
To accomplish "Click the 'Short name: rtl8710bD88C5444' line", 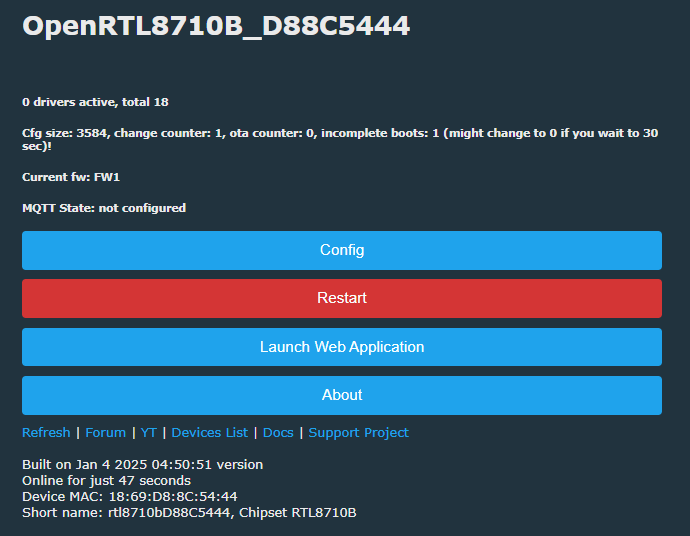I will [x=189, y=513].
